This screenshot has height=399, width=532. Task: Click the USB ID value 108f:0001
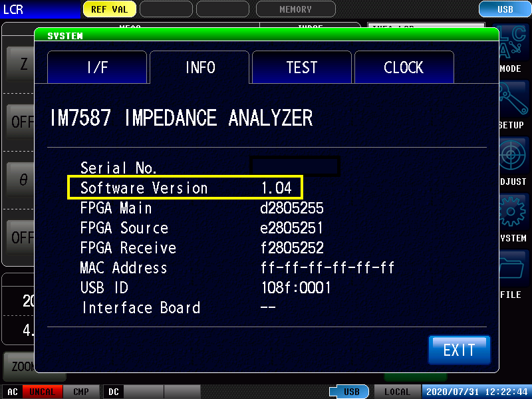(295, 288)
